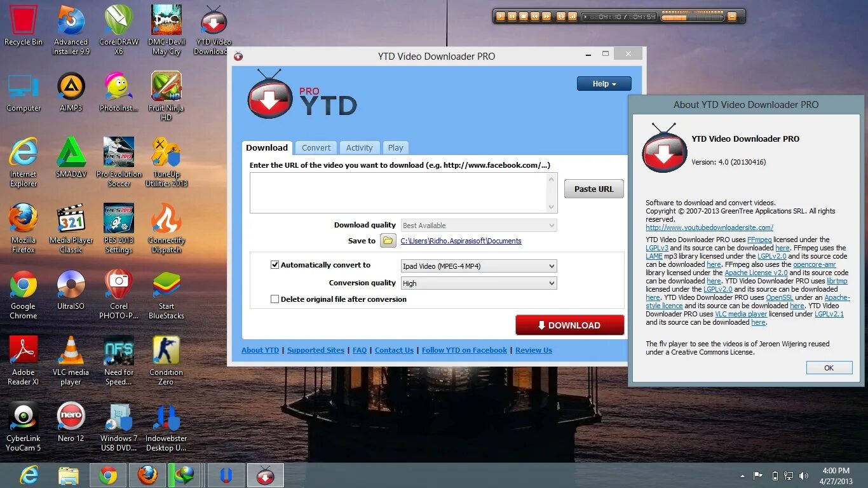Screen dimensions: 868x488
Task: Select the TuneUp Utilities 2013 icon
Action: click(166, 162)
